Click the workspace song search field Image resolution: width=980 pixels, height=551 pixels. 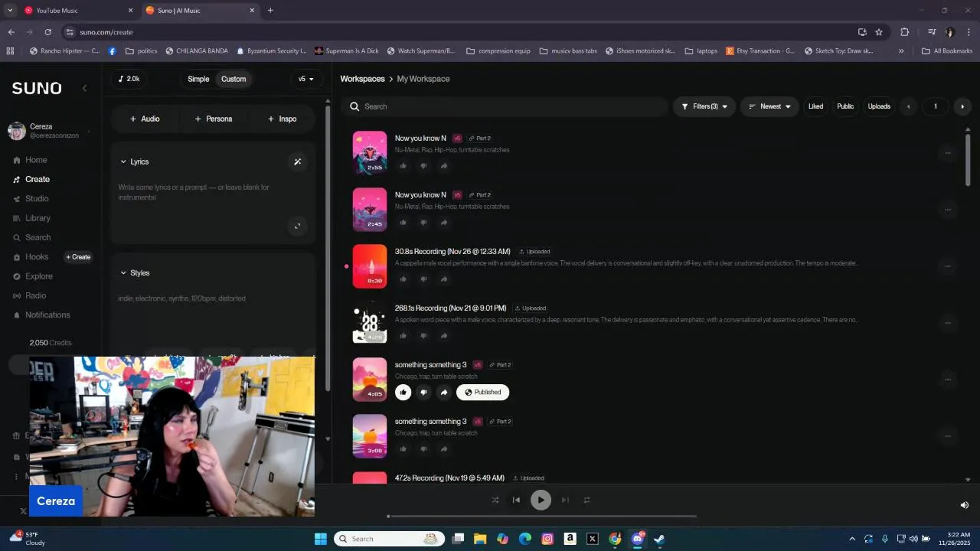(x=505, y=106)
